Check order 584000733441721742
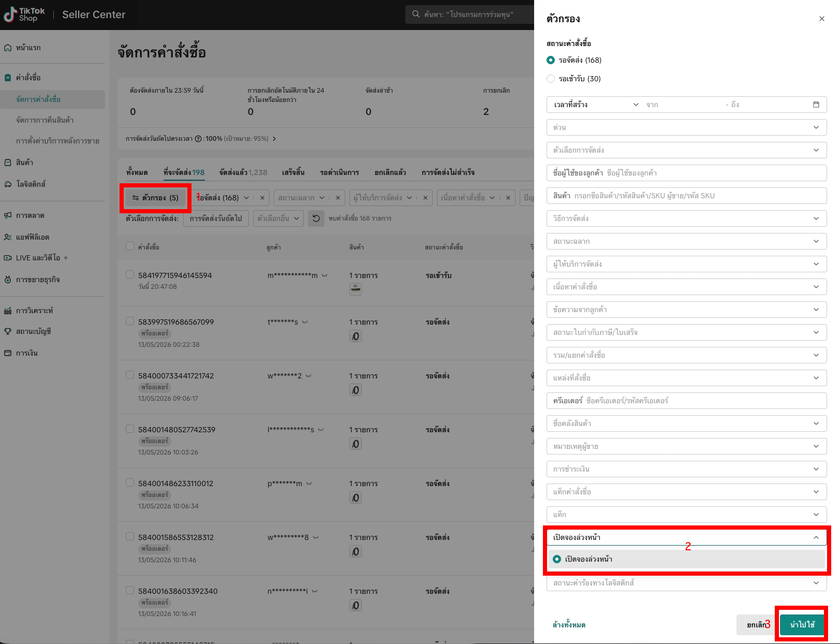840x644 pixels. coord(130,375)
